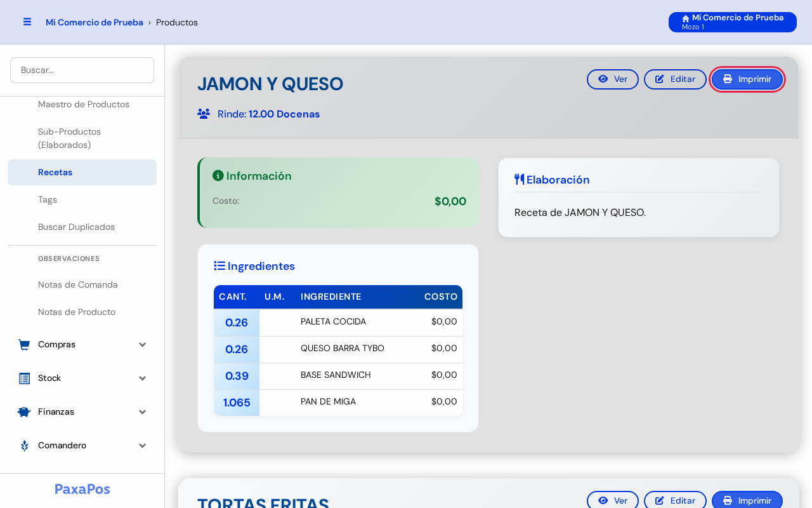Select the QUESO BARRA TYBO ingredient row
The height and width of the screenshot is (508, 812).
click(338, 349)
